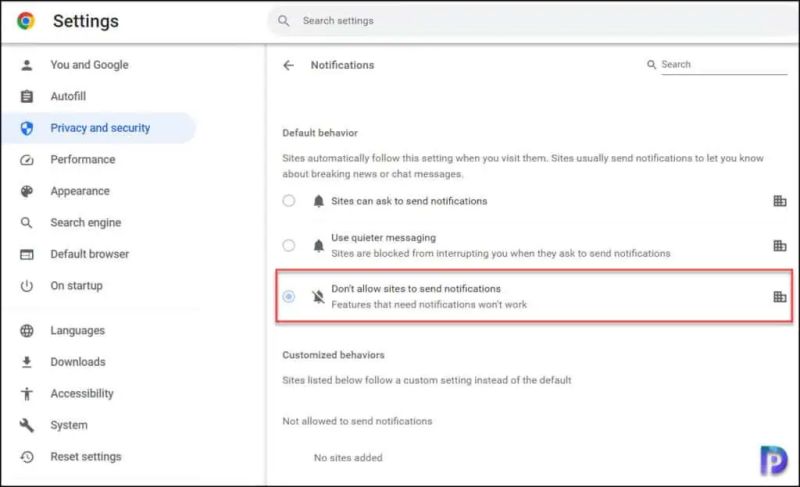The width and height of the screenshot is (800, 487).
Task: Click managed-policy icon on quieter messaging row
Action: coord(780,246)
